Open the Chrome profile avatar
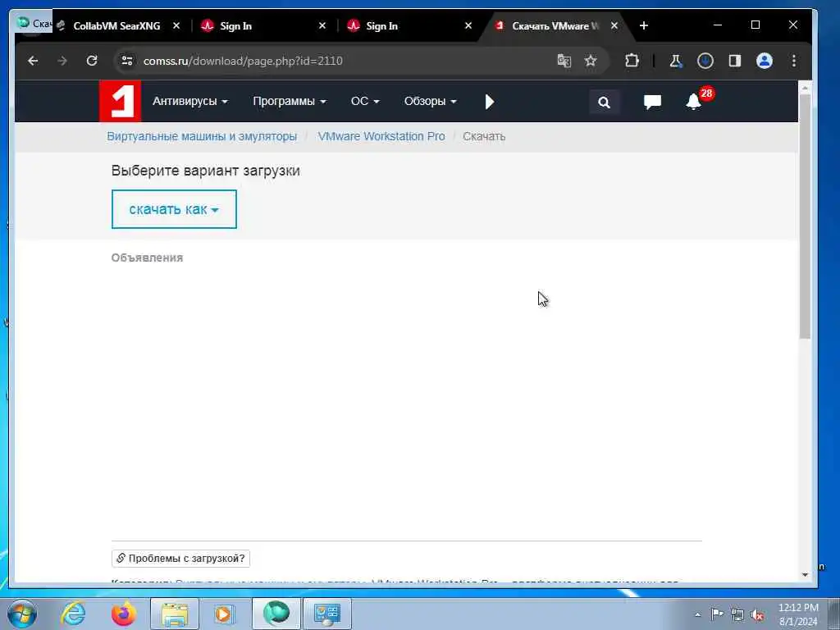Viewport: 840px width, 630px height. point(764,61)
